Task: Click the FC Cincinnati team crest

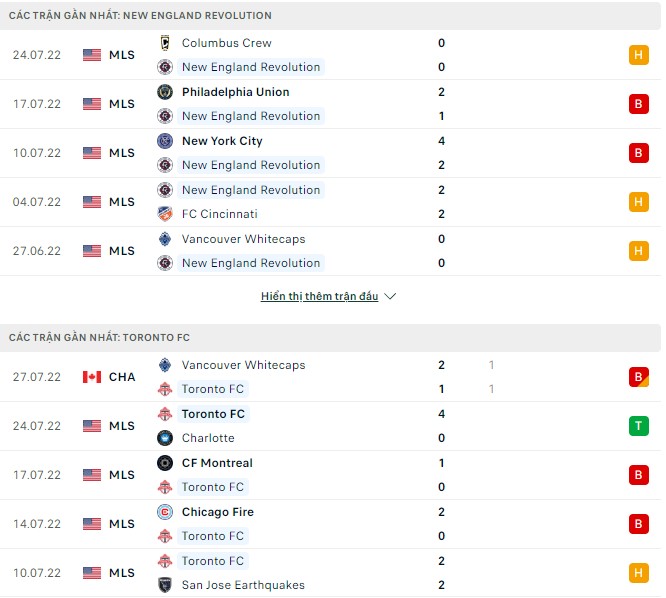Action: point(165,214)
